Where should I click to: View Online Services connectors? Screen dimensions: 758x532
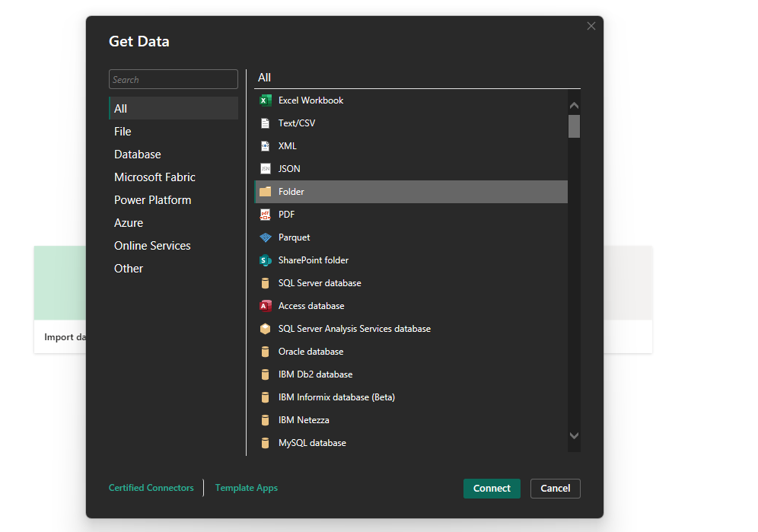click(x=153, y=245)
